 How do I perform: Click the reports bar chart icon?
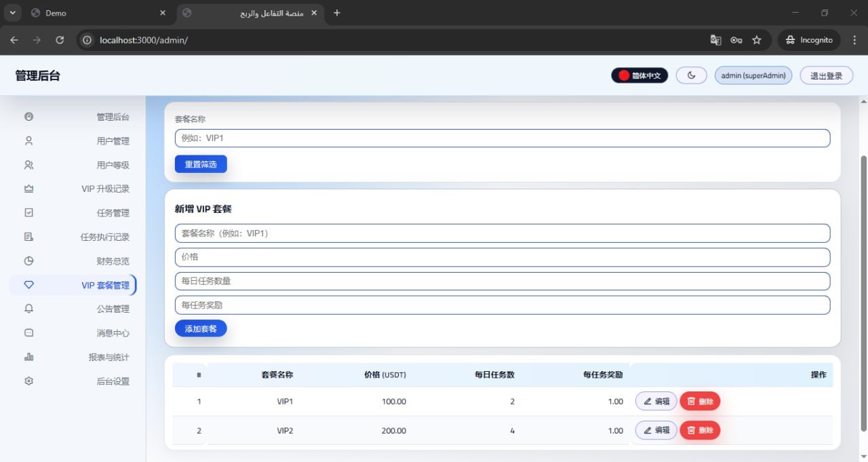28,357
